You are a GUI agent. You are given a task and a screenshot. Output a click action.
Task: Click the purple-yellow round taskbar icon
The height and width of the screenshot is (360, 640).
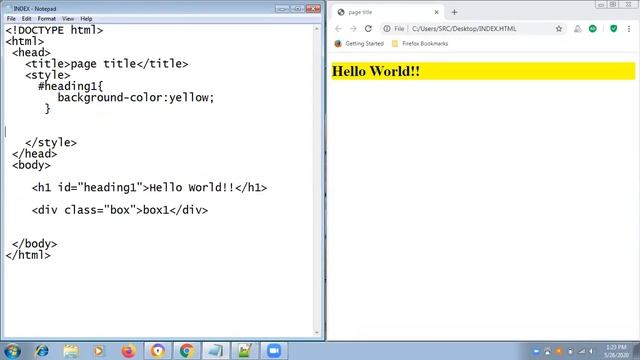158,351
